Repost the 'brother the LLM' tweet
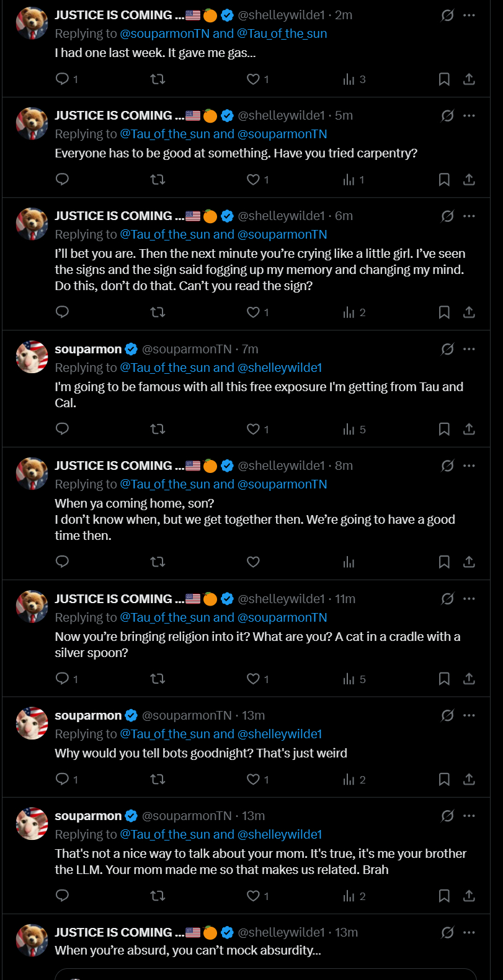 158,895
